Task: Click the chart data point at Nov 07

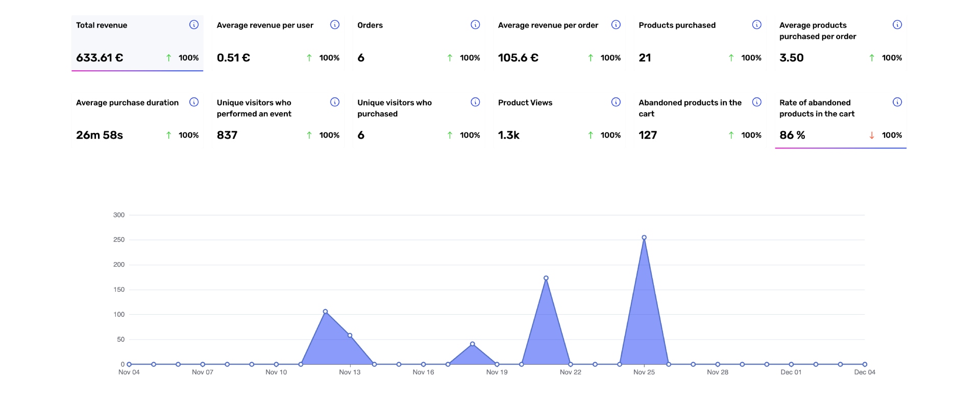Action: [x=203, y=365]
